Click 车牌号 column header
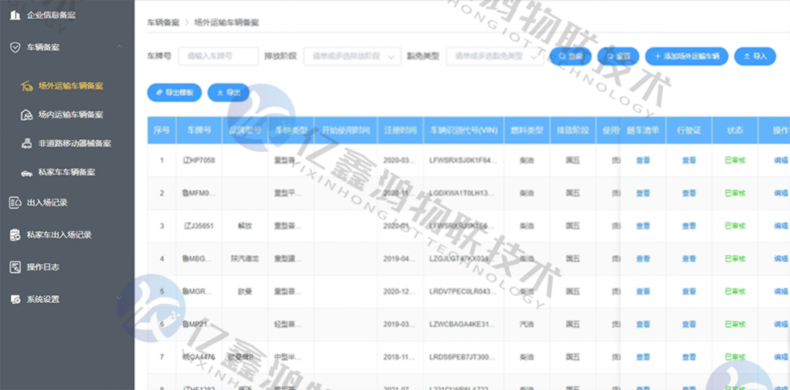The image size is (790, 390). 199,130
